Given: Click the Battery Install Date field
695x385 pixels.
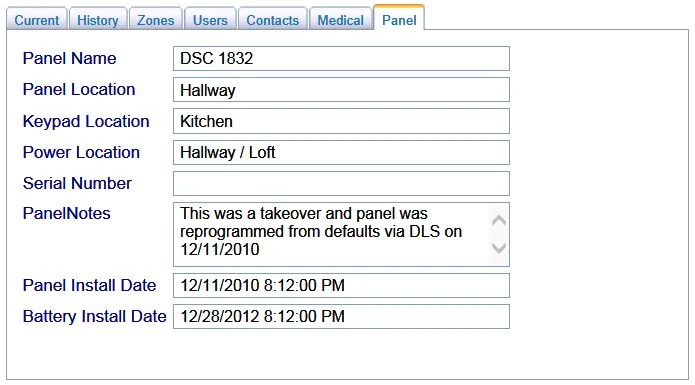Looking at the screenshot, I should [341, 316].
